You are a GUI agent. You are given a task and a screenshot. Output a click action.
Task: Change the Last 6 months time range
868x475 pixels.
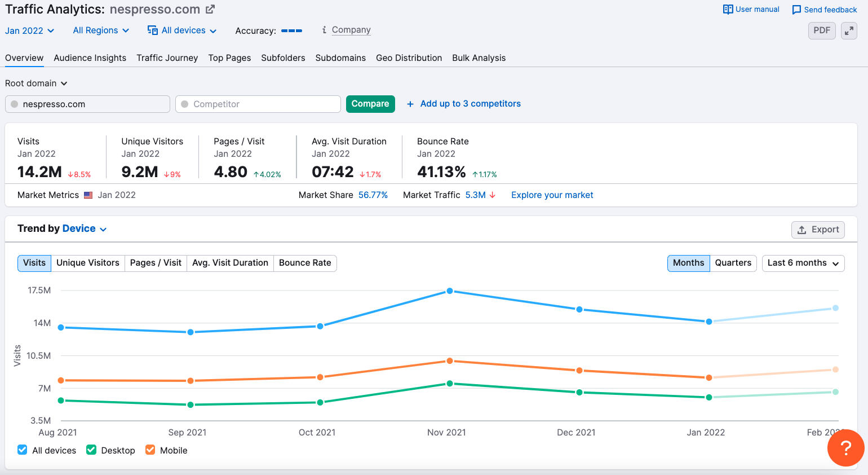coord(803,263)
